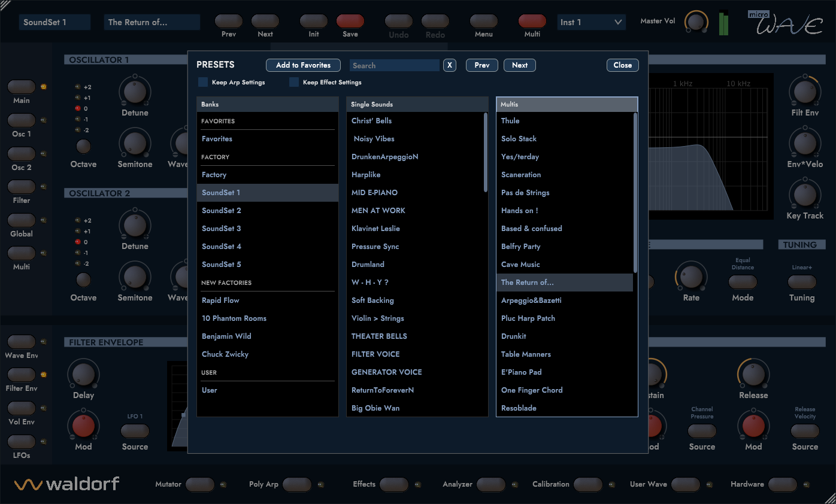Click the red Save button

pyautogui.click(x=350, y=22)
